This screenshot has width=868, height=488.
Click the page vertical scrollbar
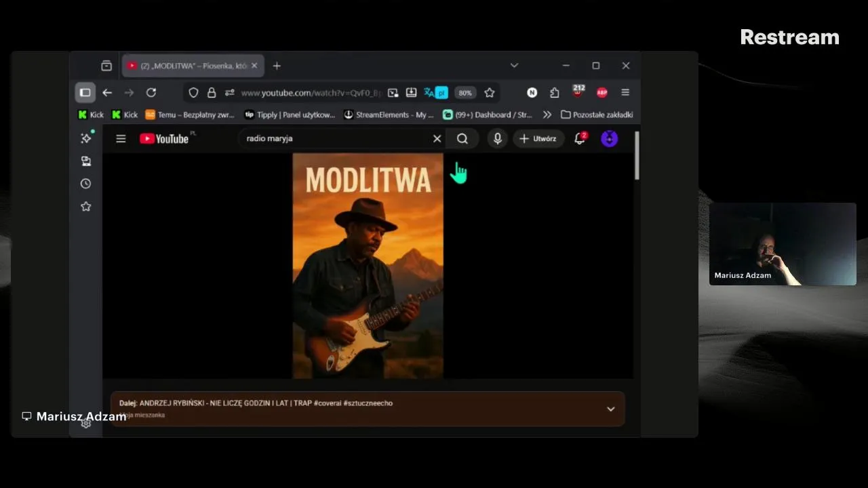637,156
